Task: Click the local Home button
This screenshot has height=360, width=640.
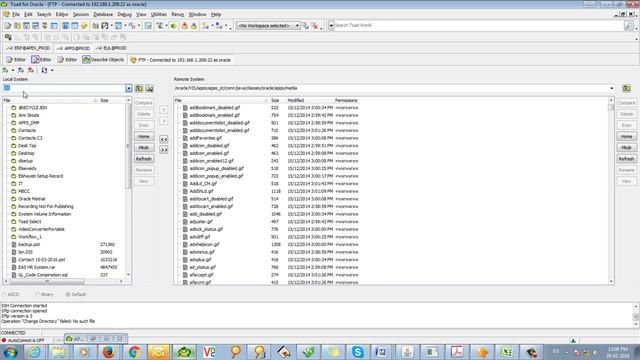Action: [144, 136]
